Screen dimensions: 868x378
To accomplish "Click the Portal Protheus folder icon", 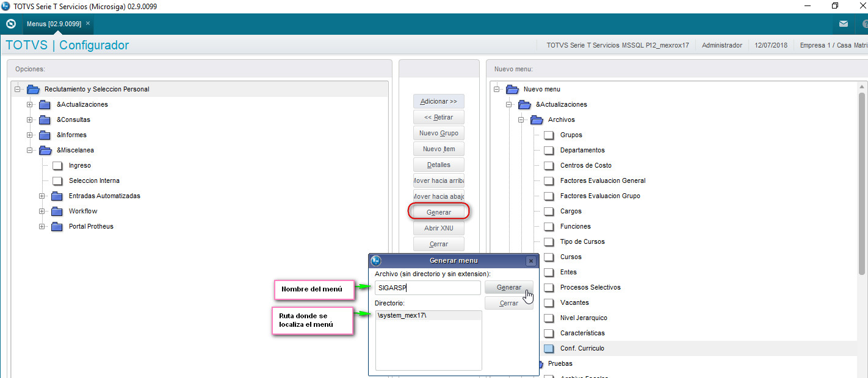I will [x=58, y=226].
